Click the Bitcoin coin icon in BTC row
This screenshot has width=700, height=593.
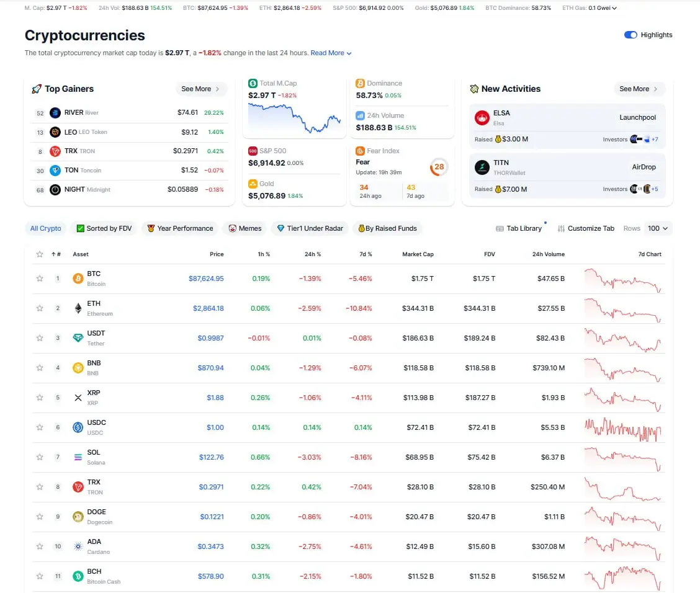pos(78,279)
